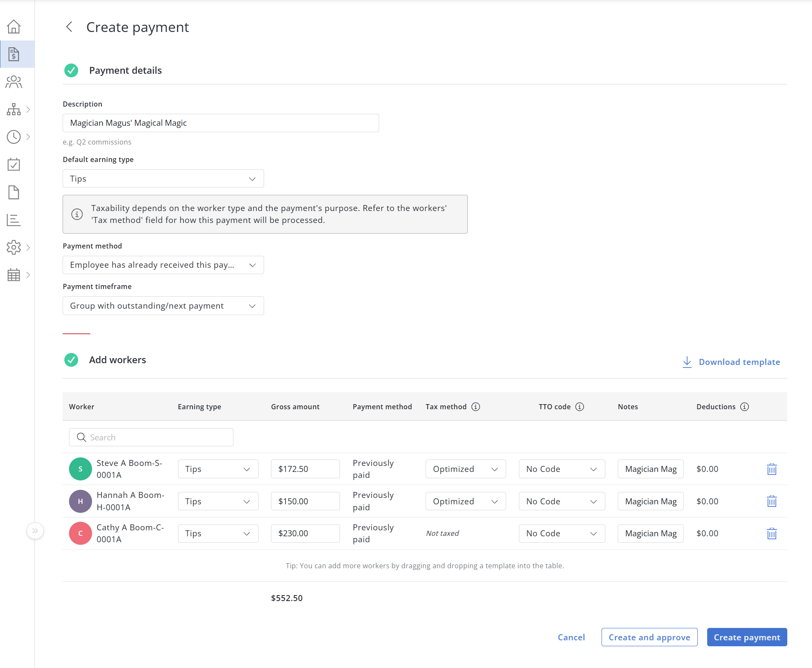Click the Description text field
The height and width of the screenshot is (668, 812).
(221, 123)
